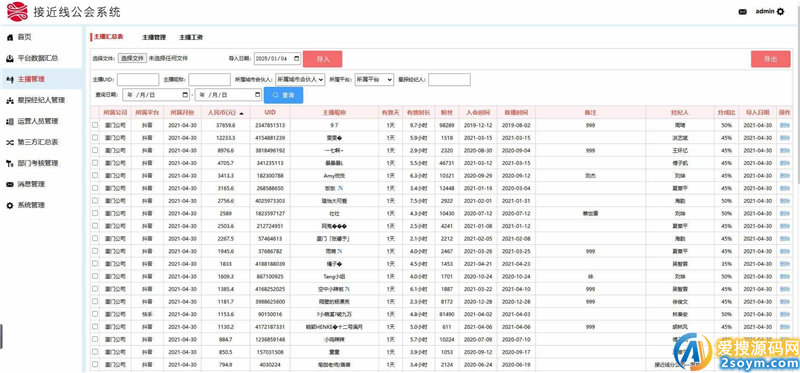Focus the 主播昵称 input field
Image resolution: width=800 pixels, height=373 pixels.
[209, 80]
